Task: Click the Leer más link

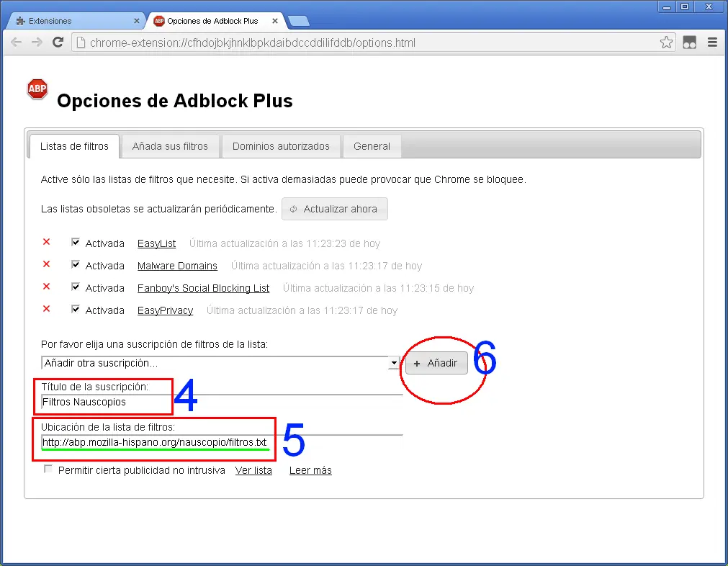Action: coord(310,470)
